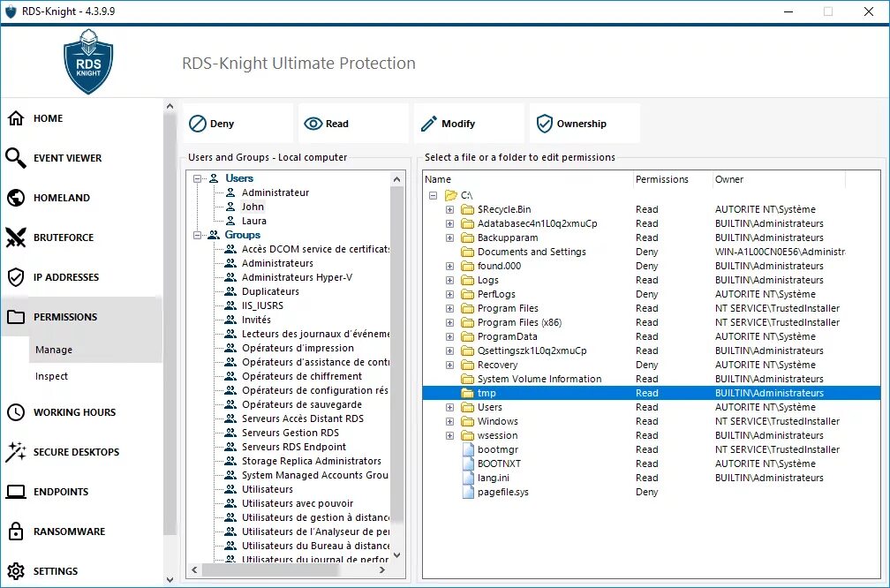This screenshot has width=890, height=588.
Task: Click the folder icon of Program Files (x86)
Action: (x=467, y=322)
